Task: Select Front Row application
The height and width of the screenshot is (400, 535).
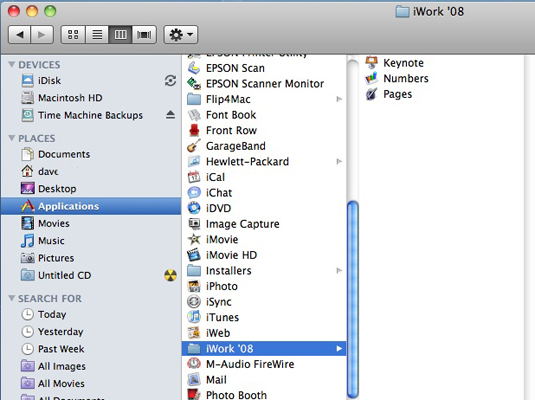Action: [264, 130]
